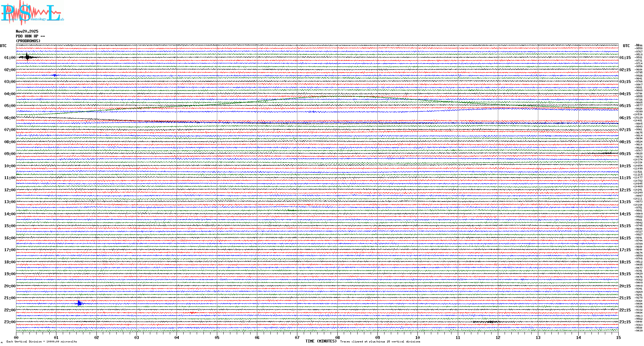Image resolution: width=644 pixels, height=346 pixels.
Task: Click the traces clipped footnote text
Action: pyautogui.click(x=380, y=342)
